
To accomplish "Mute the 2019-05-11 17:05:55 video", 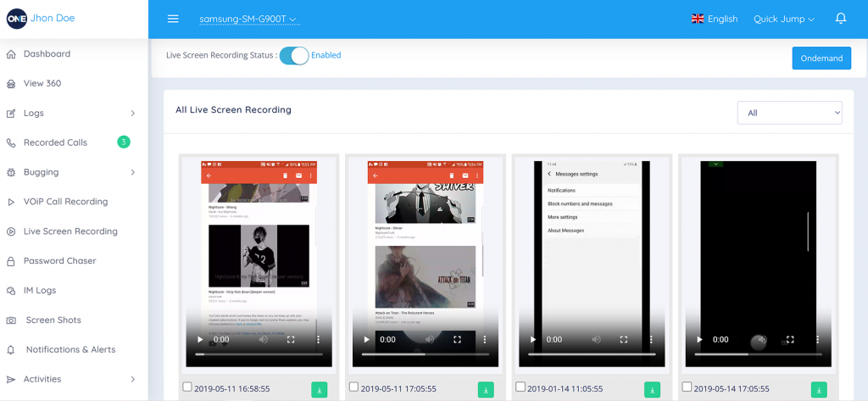I will [430, 339].
